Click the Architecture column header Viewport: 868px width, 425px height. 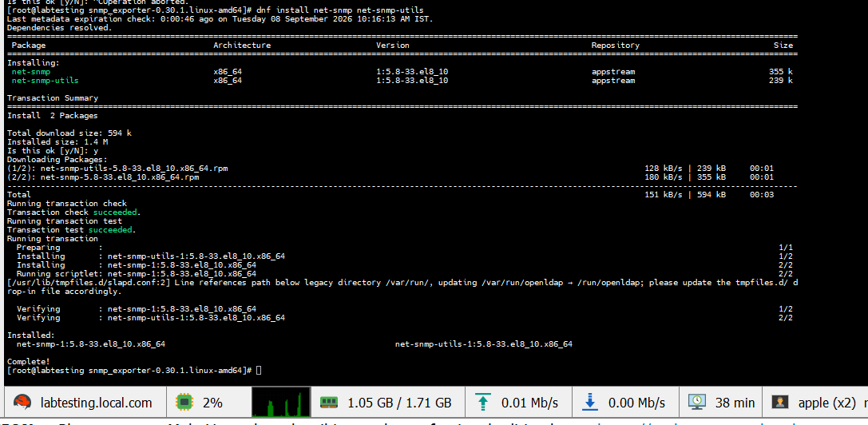[x=242, y=46]
